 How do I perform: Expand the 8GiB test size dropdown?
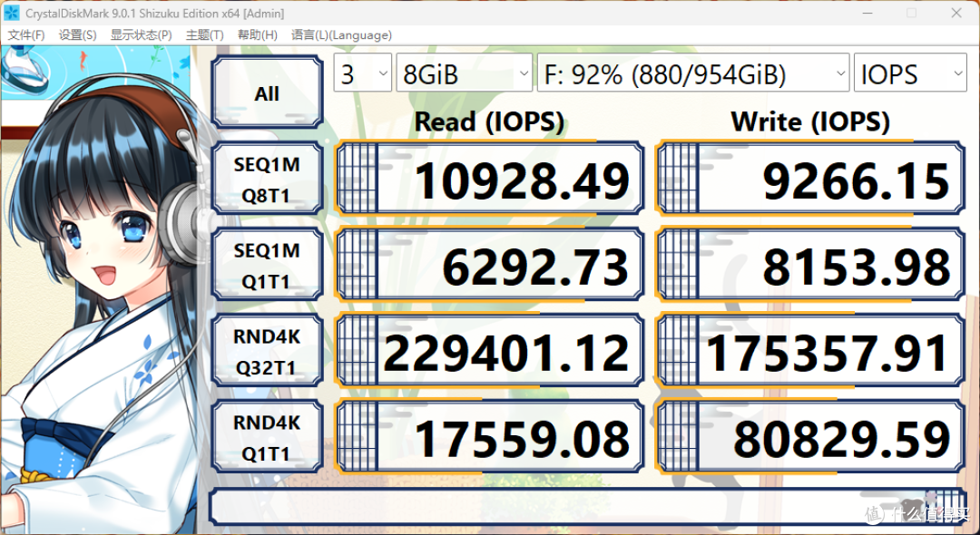[x=465, y=73]
